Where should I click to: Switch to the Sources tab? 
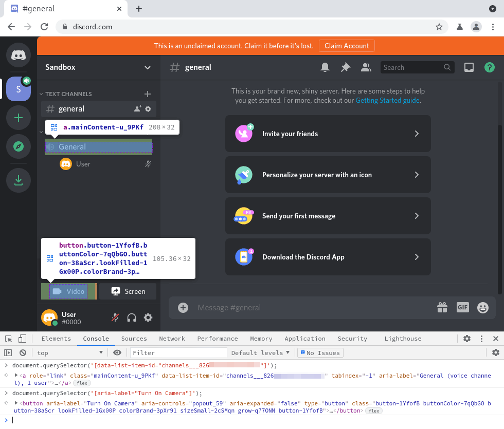(x=134, y=339)
